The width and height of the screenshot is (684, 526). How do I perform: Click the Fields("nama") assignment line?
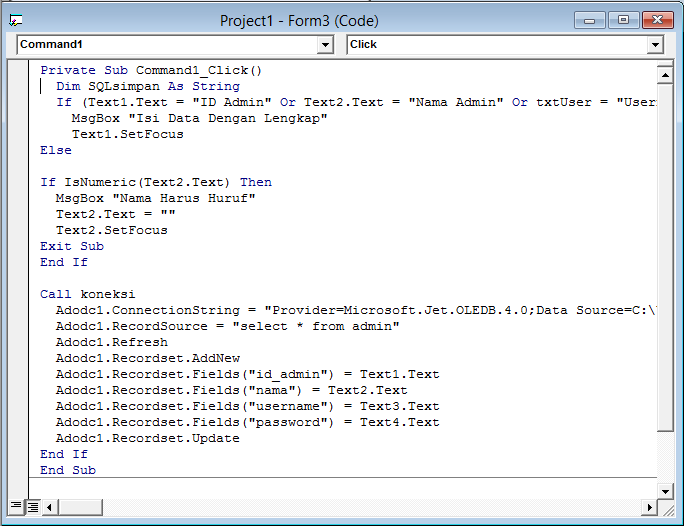point(232,390)
